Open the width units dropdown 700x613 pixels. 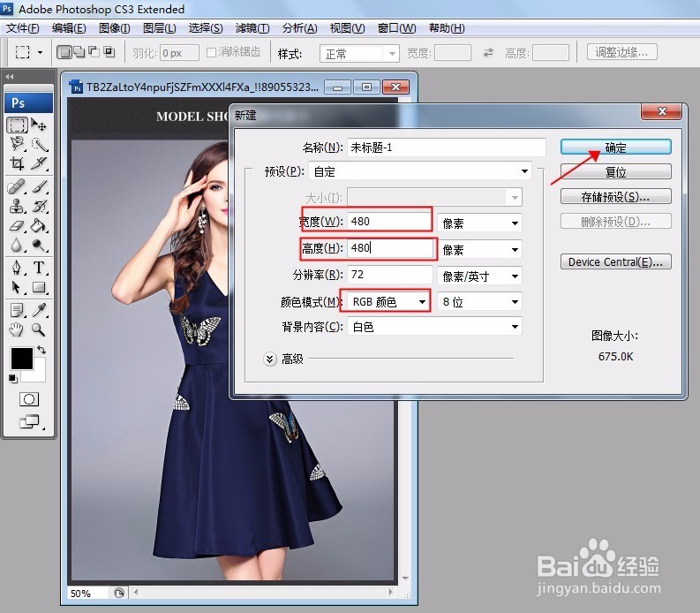(479, 223)
